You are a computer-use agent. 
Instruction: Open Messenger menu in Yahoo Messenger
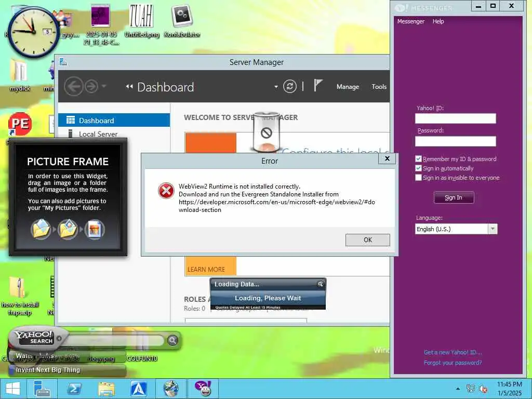tap(410, 21)
